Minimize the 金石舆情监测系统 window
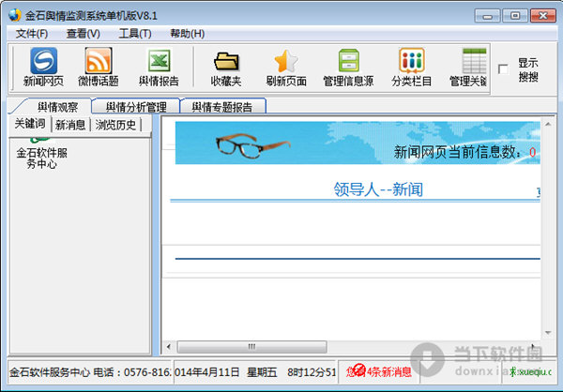Image resolution: width=563 pixels, height=392 pixels. click(x=487, y=16)
